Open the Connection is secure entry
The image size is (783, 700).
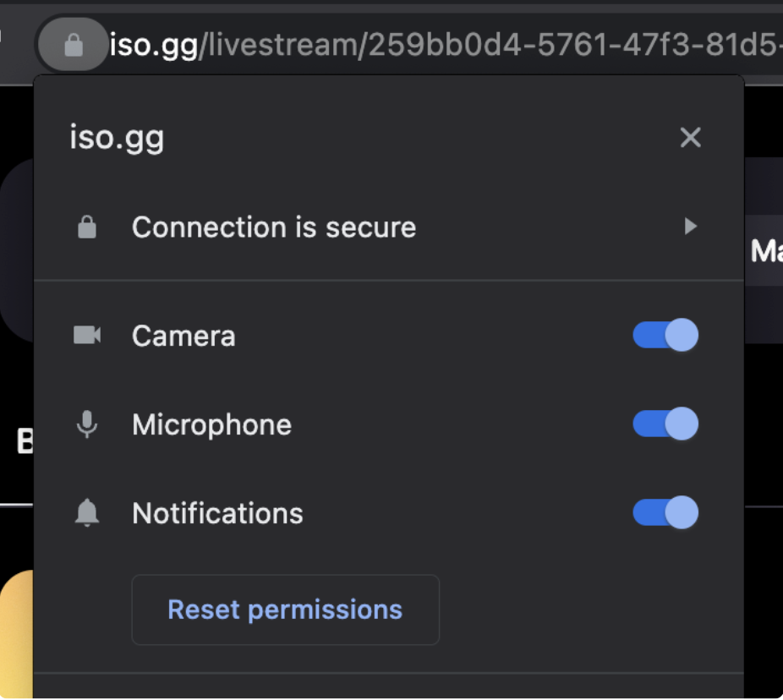coord(274,227)
